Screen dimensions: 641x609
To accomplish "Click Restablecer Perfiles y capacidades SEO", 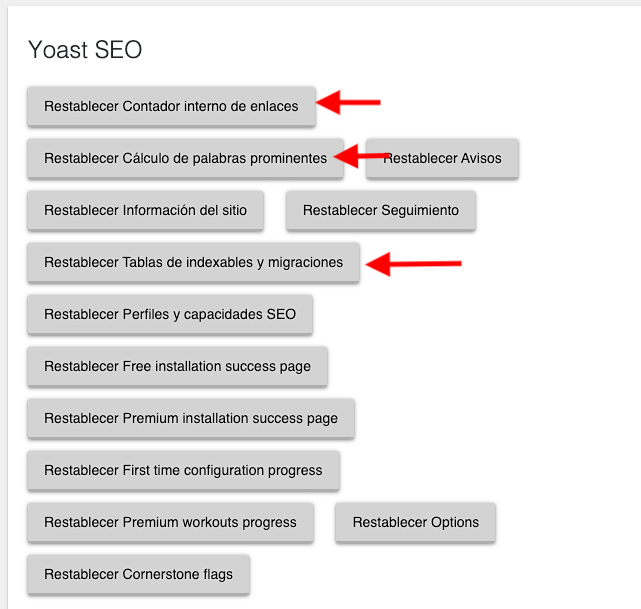I will pos(170,314).
